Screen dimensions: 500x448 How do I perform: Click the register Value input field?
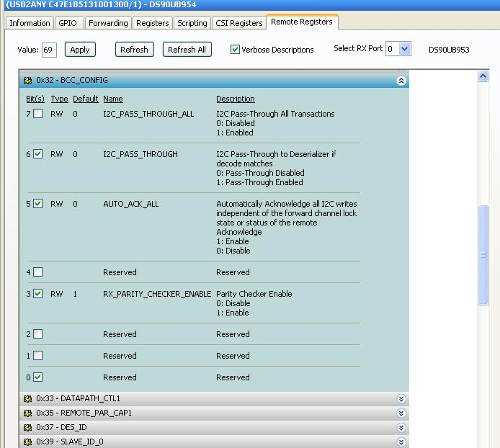tap(49, 50)
